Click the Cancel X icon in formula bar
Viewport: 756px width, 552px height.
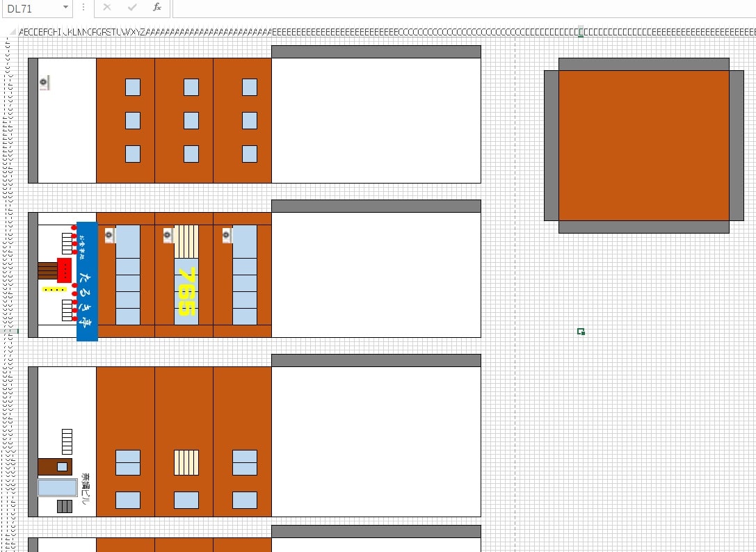106,8
